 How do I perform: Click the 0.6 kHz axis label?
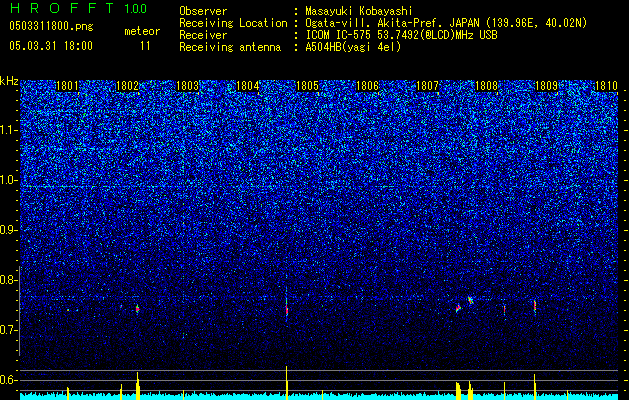click(x=9, y=380)
